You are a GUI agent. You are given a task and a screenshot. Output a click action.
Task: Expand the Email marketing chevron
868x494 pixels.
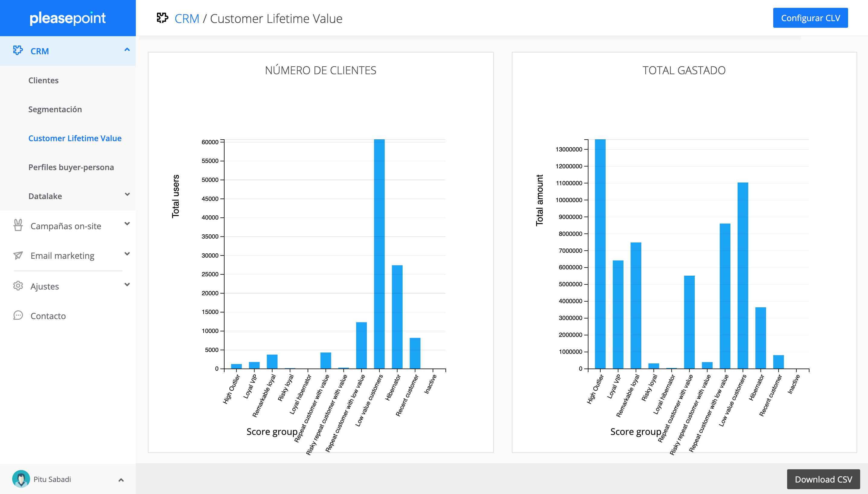[127, 254]
